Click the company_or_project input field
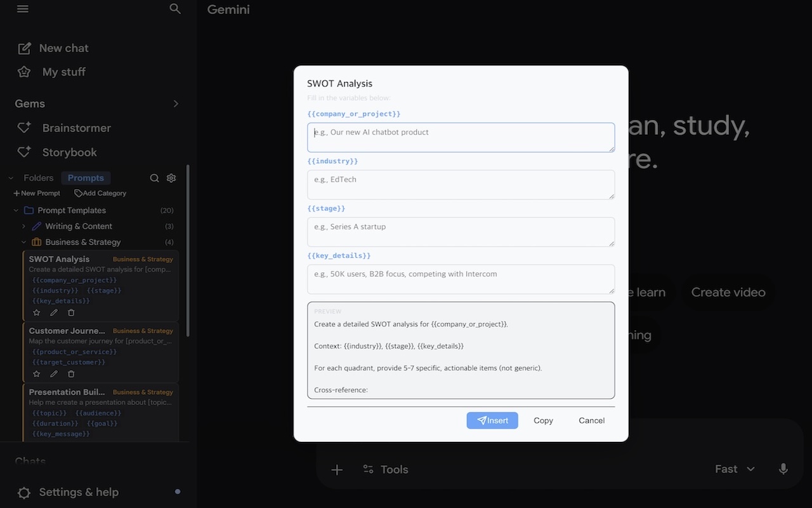 tap(461, 137)
